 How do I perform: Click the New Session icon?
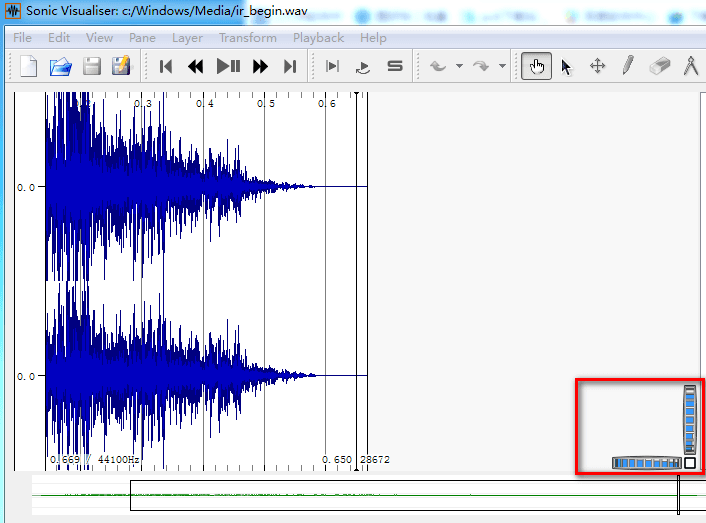(x=30, y=67)
